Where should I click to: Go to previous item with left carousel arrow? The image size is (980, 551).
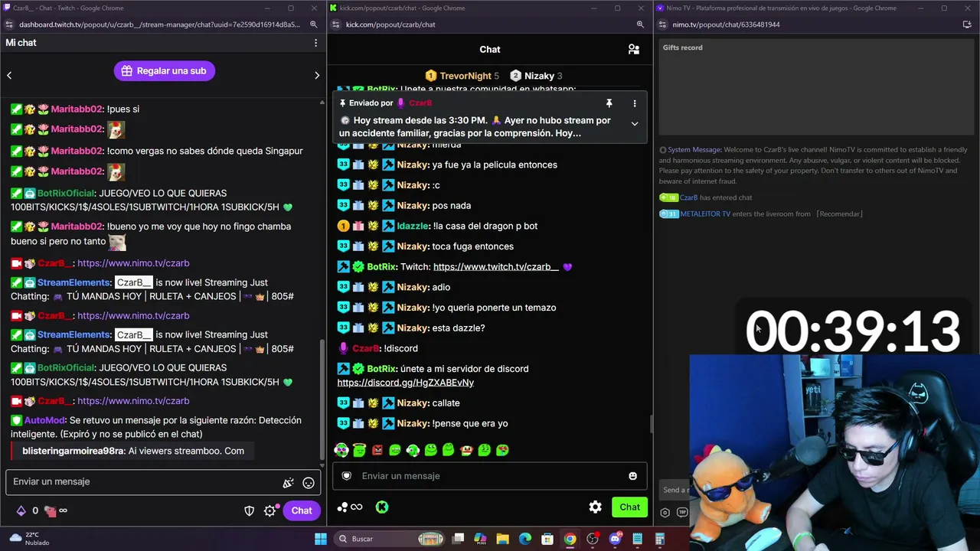[x=9, y=75]
